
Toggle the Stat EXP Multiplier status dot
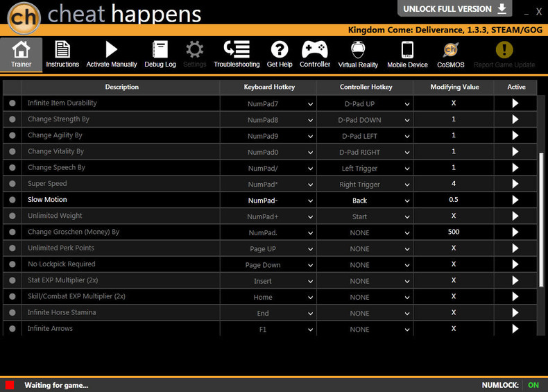pos(12,280)
